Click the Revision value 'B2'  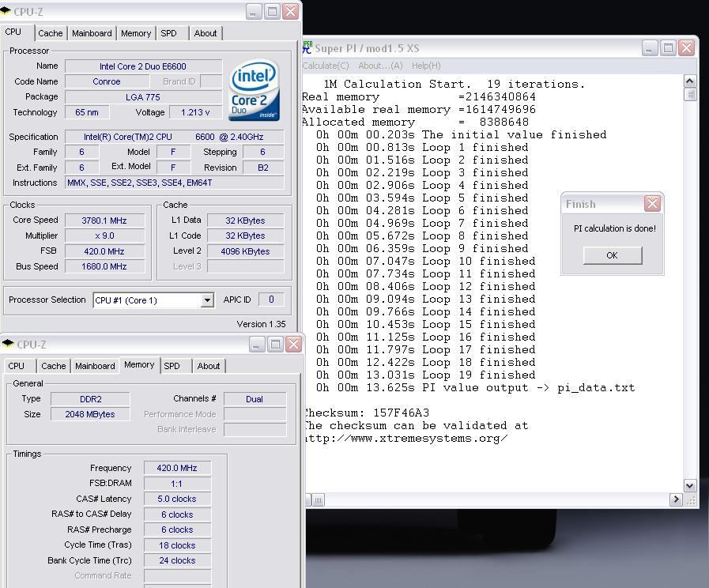click(263, 168)
